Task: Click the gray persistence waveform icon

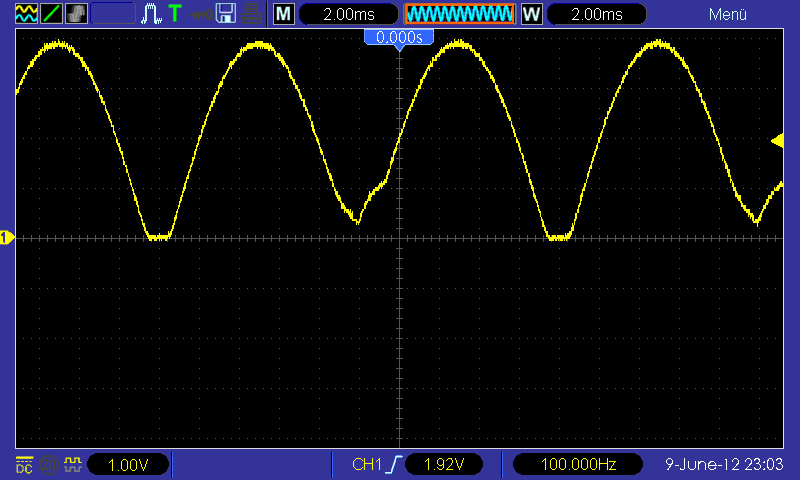Action: click(x=76, y=14)
